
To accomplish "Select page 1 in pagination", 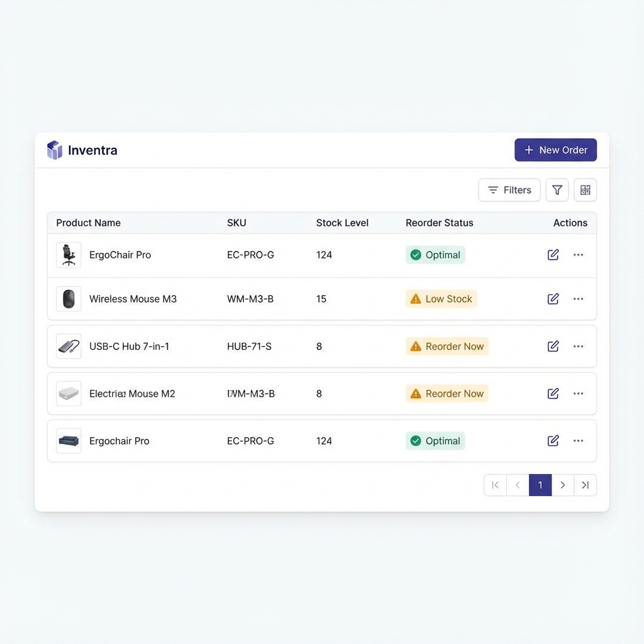I will pyautogui.click(x=540, y=485).
